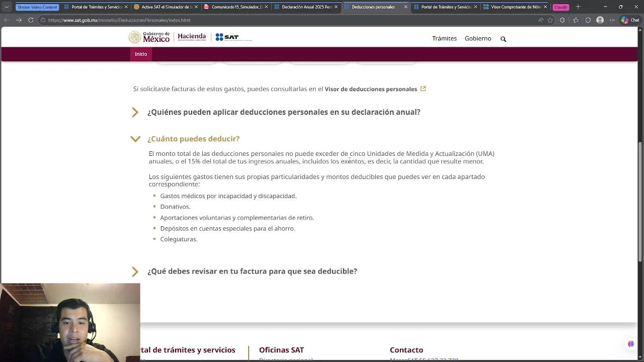This screenshot has height=362, width=644.
Task: Open the browser extensions puzzle icon
Action: (562, 20)
